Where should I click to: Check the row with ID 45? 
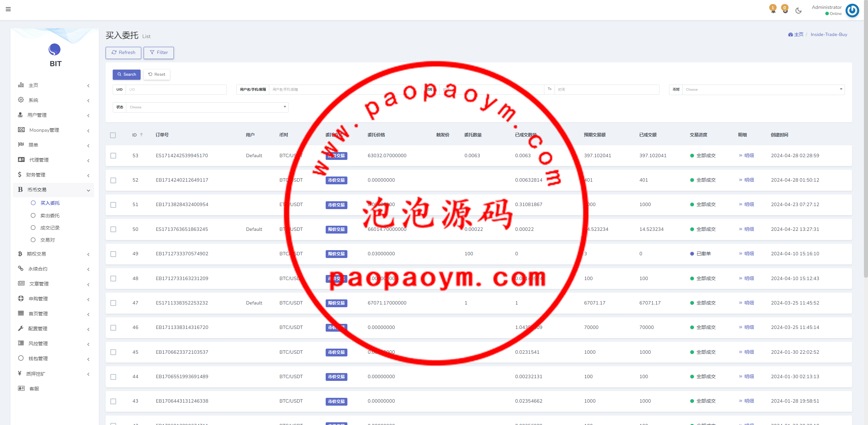point(113,352)
